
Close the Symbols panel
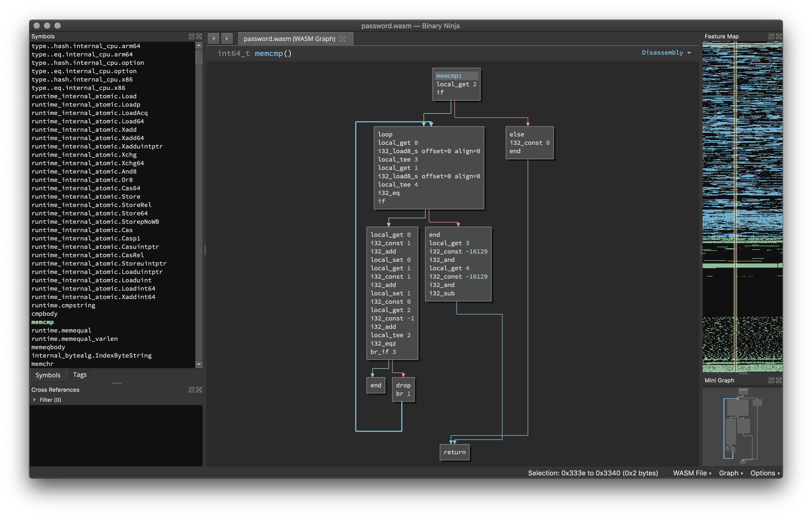(x=199, y=36)
